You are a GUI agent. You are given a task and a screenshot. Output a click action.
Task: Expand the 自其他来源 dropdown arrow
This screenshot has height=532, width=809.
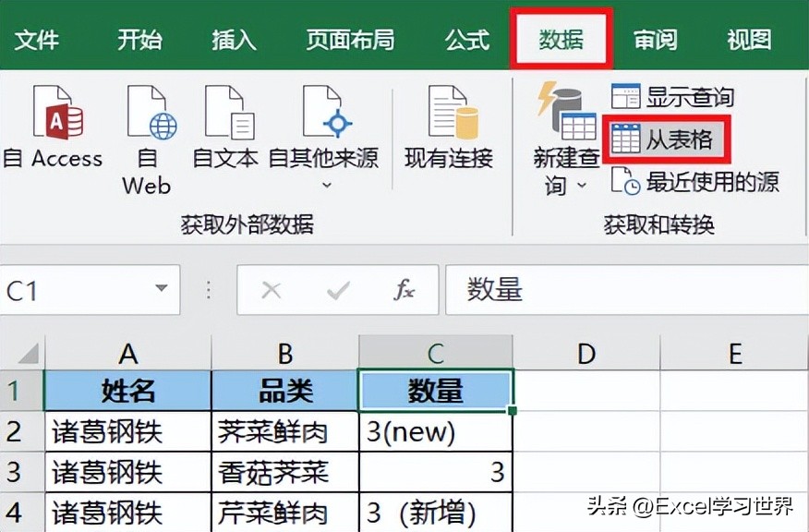click(x=324, y=185)
